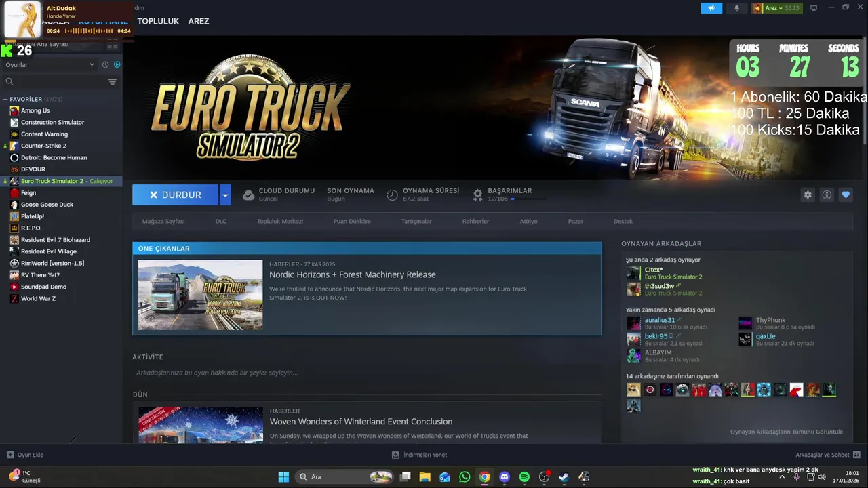Open the Topluluk Merkezi tab
The image size is (868, 488).
(280, 221)
